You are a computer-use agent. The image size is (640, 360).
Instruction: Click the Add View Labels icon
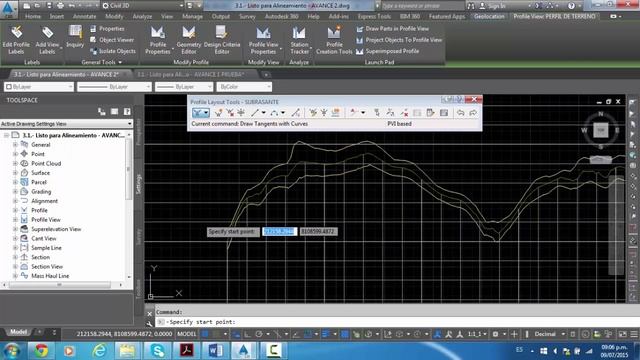tap(47, 40)
